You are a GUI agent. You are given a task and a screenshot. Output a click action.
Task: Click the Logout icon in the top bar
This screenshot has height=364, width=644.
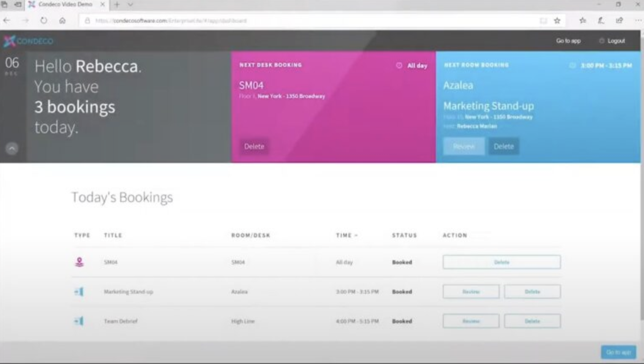click(x=601, y=41)
